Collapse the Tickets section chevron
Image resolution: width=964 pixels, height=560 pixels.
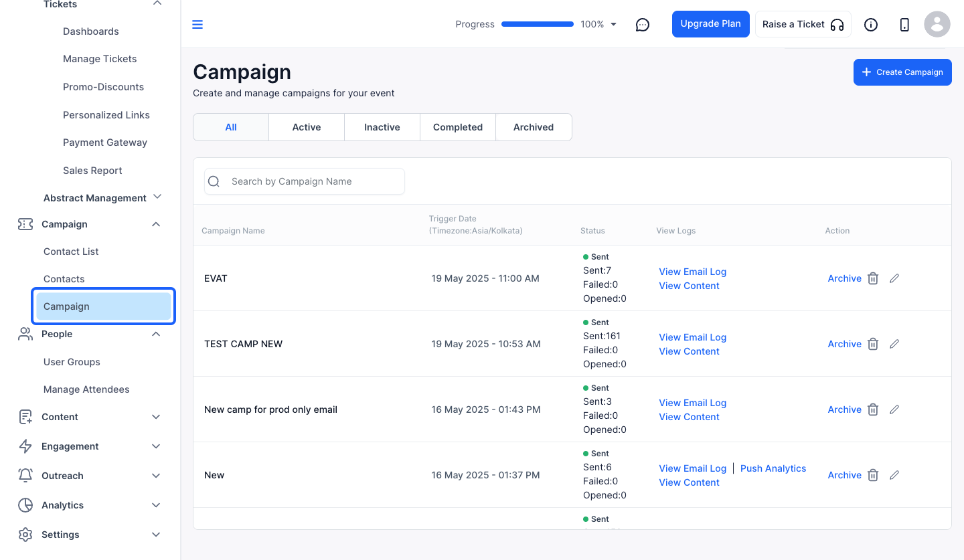click(157, 4)
